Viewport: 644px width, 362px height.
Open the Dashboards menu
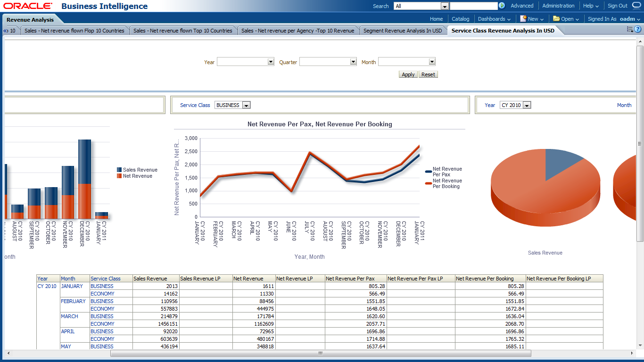coord(494,19)
